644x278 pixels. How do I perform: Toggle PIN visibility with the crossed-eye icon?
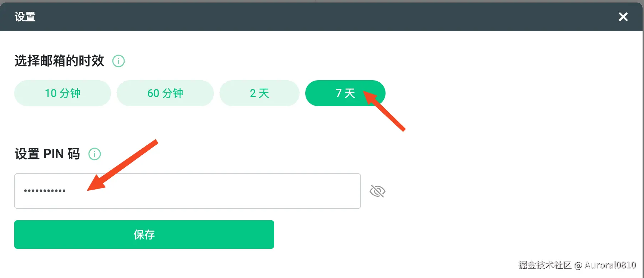pyautogui.click(x=377, y=191)
